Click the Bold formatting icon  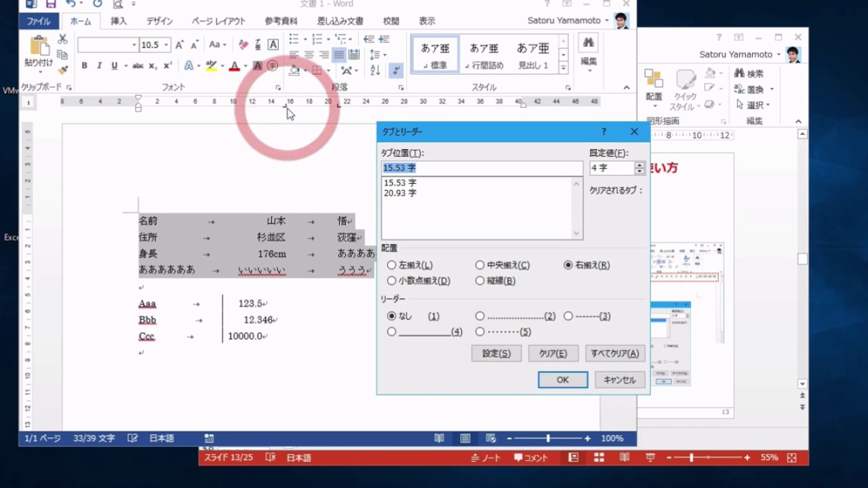click(84, 66)
